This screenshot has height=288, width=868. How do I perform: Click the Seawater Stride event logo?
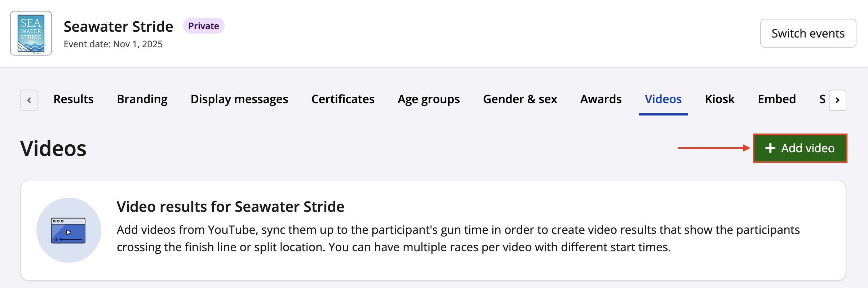point(31,33)
